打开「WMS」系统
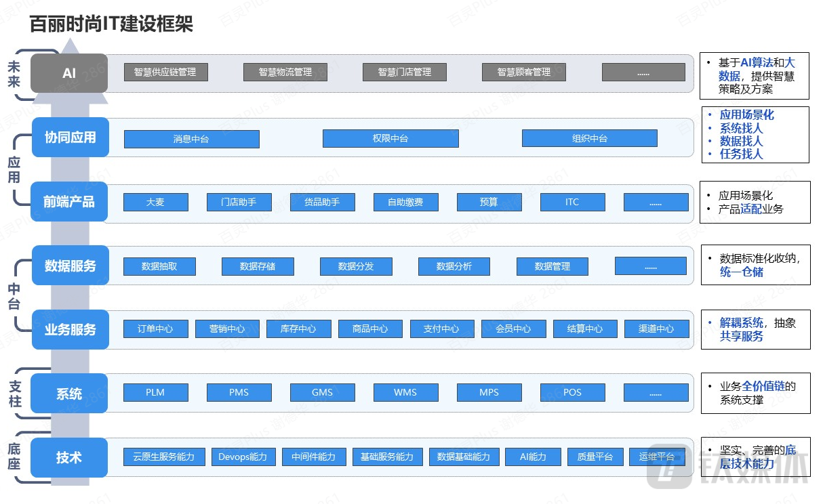This screenshot has width=823, height=504. point(405,392)
